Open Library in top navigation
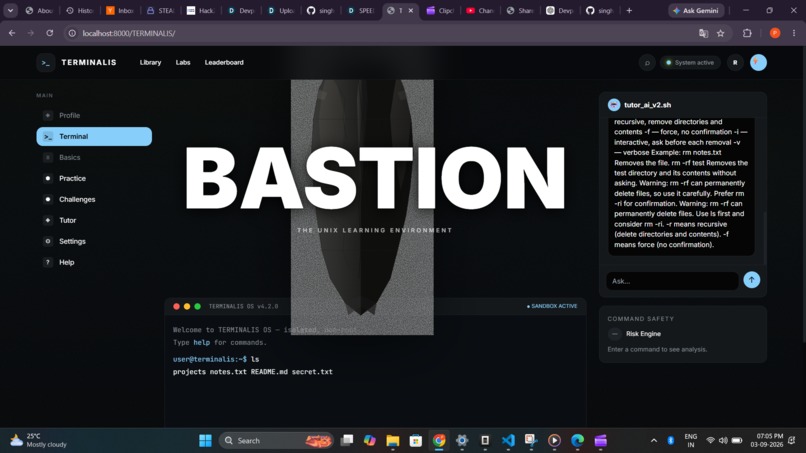 pyautogui.click(x=151, y=63)
